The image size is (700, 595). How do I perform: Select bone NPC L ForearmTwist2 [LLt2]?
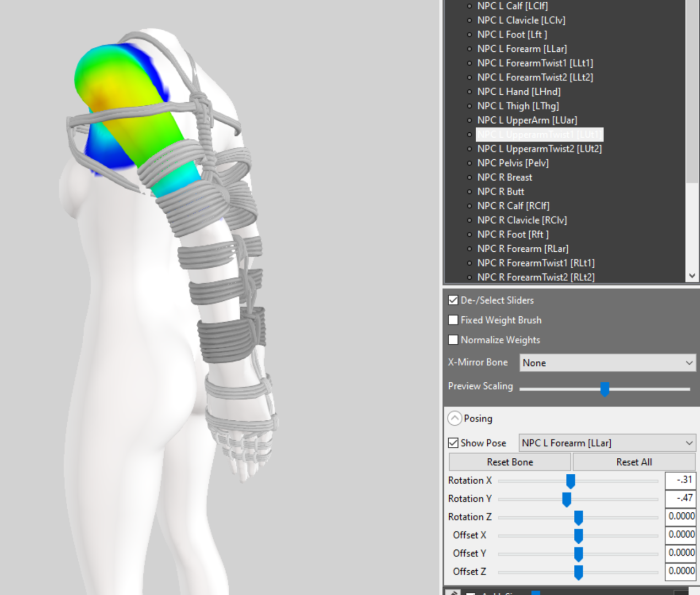pyautogui.click(x=535, y=78)
